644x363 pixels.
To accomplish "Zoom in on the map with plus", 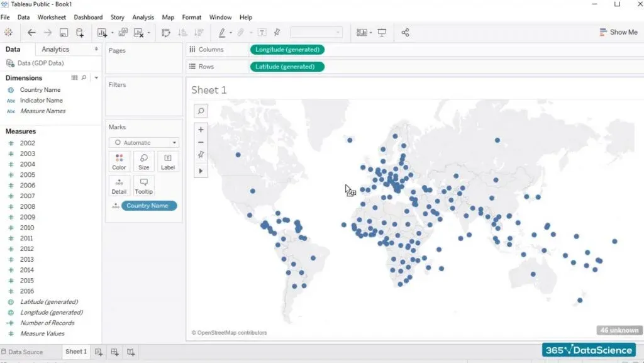I will (x=201, y=130).
